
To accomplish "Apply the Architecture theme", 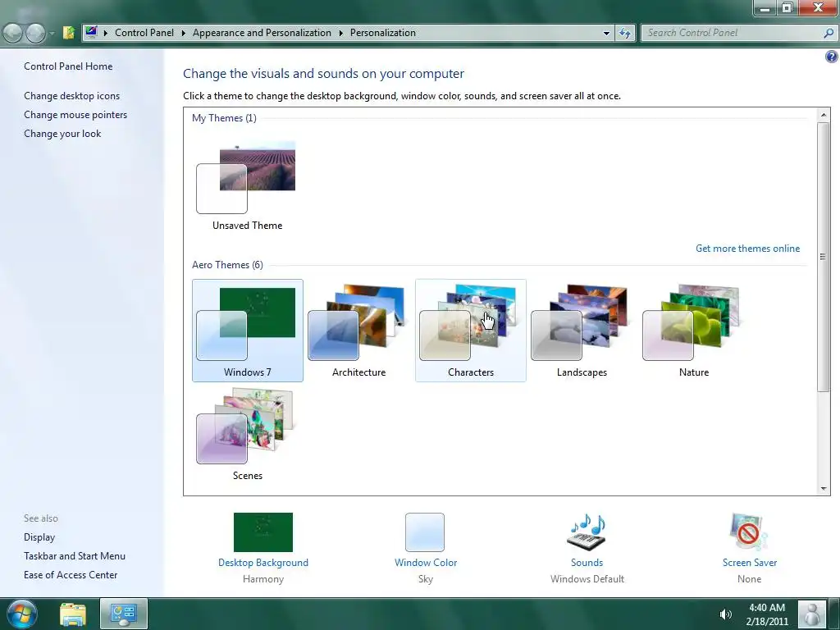I will tap(359, 330).
